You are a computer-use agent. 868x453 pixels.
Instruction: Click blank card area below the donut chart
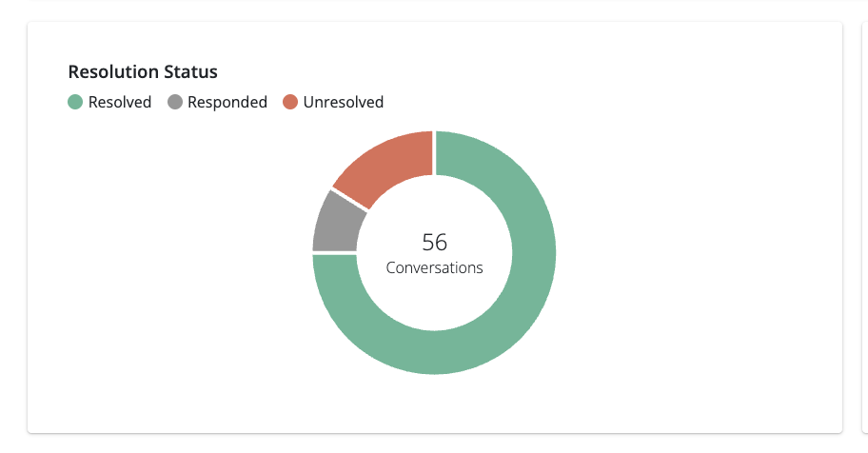coord(434,404)
